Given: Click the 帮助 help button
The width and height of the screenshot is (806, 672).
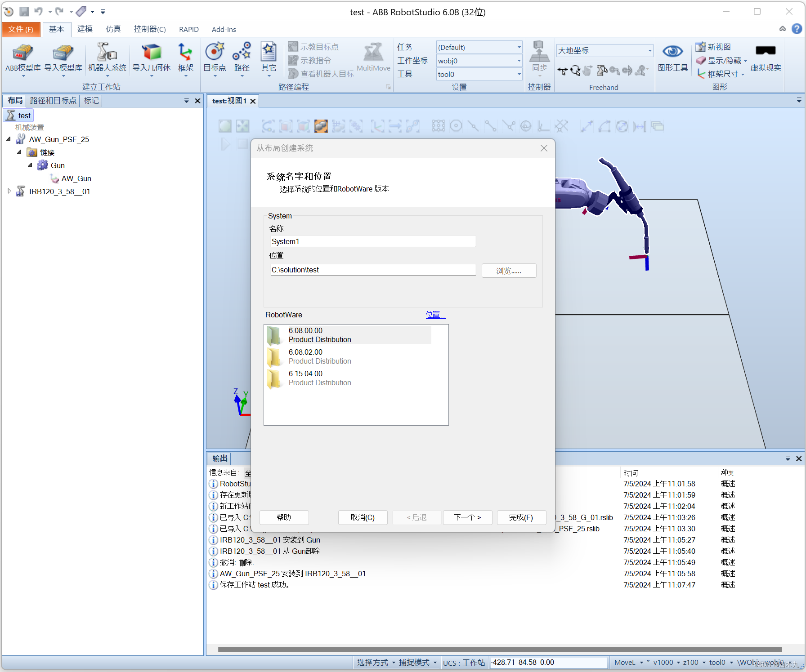Looking at the screenshot, I should coord(284,517).
